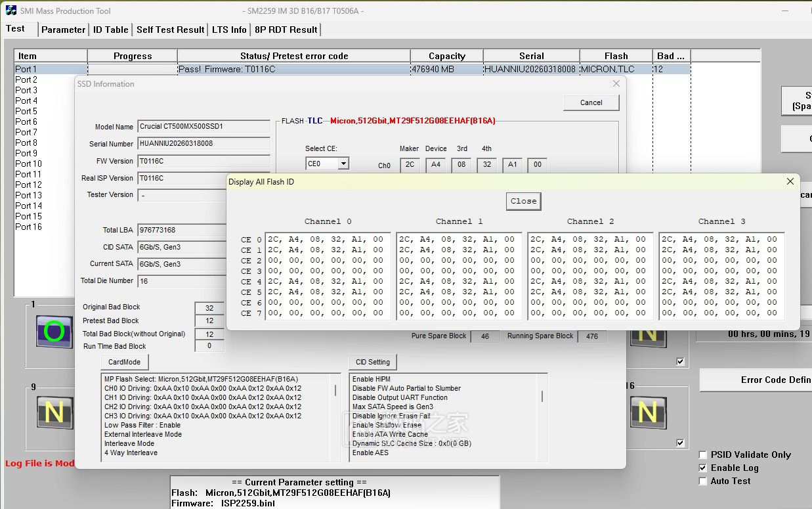Toggle PSID Validate Only checkbox
This screenshot has height=509, width=812.
tap(703, 454)
